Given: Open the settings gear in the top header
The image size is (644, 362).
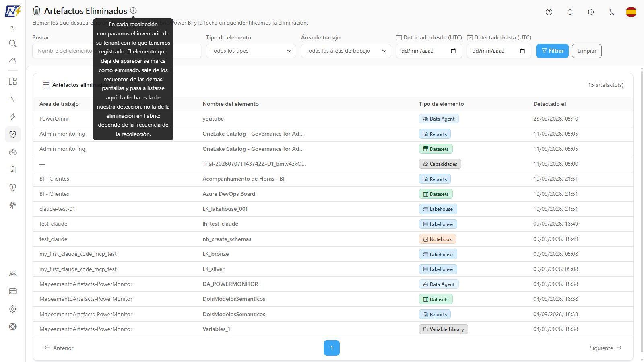Looking at the screenshot, I should 591,12.
